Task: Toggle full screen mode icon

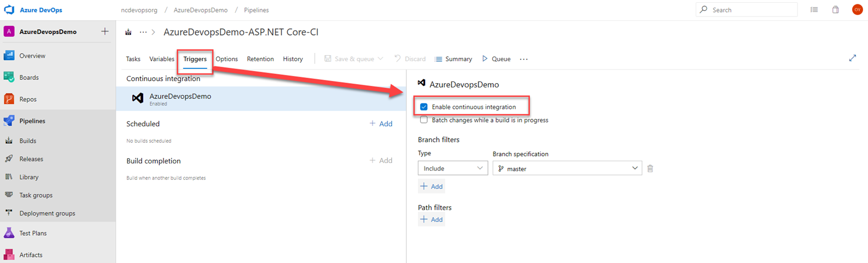Action: point(853,58)
